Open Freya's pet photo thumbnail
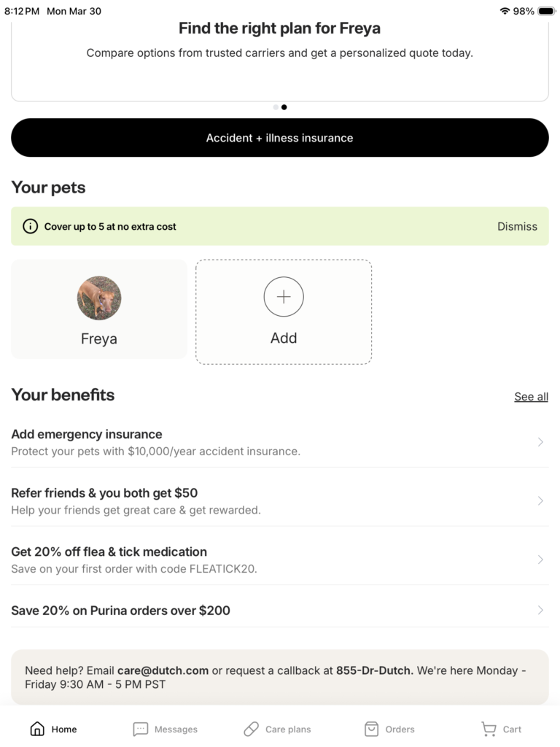Viewport: 560px width, 747px height. tap(99, 298)
